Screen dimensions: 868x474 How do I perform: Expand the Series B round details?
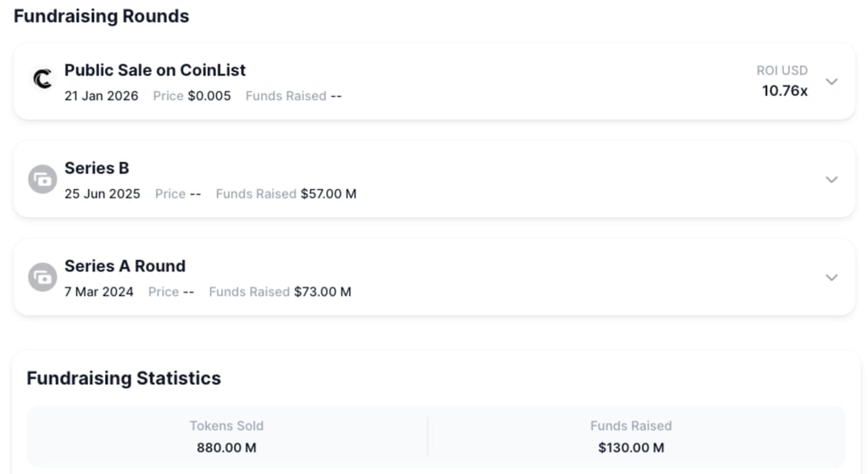tap(832, 180)
